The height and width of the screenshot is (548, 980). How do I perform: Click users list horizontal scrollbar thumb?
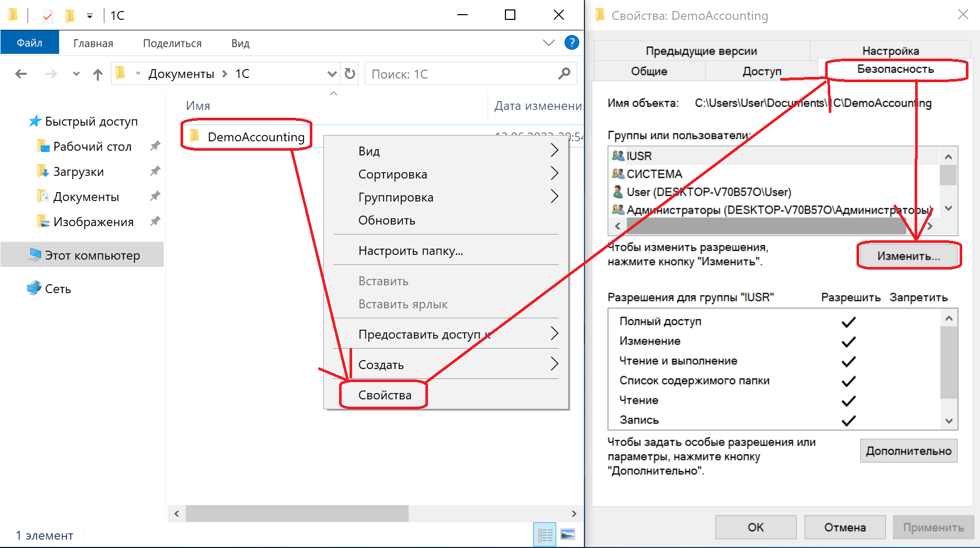tap(766, 226)
